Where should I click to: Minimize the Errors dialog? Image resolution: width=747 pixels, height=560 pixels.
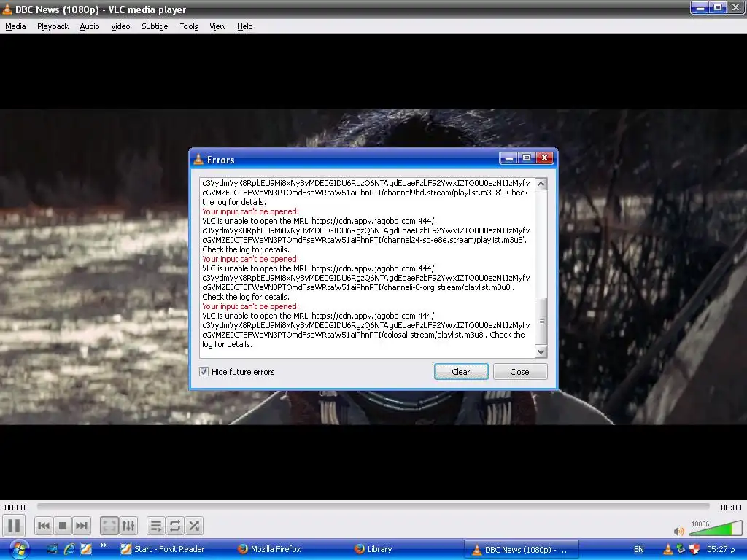[x=508, y=157]
